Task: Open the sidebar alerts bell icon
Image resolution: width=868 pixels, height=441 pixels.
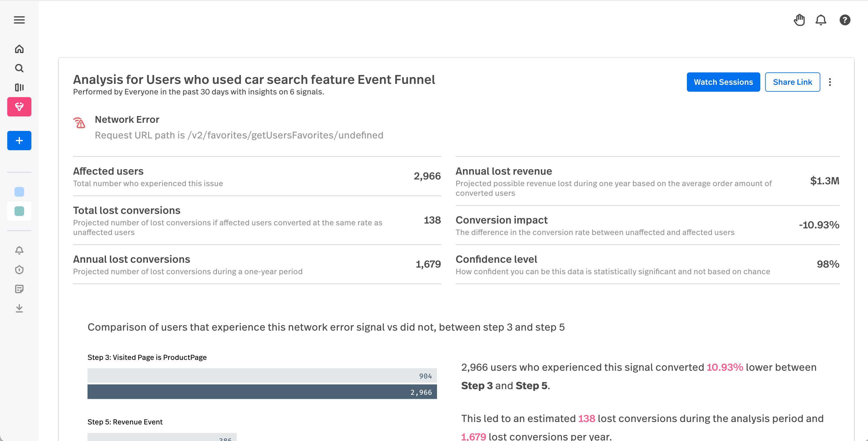Action: click(x=19, y=250)
